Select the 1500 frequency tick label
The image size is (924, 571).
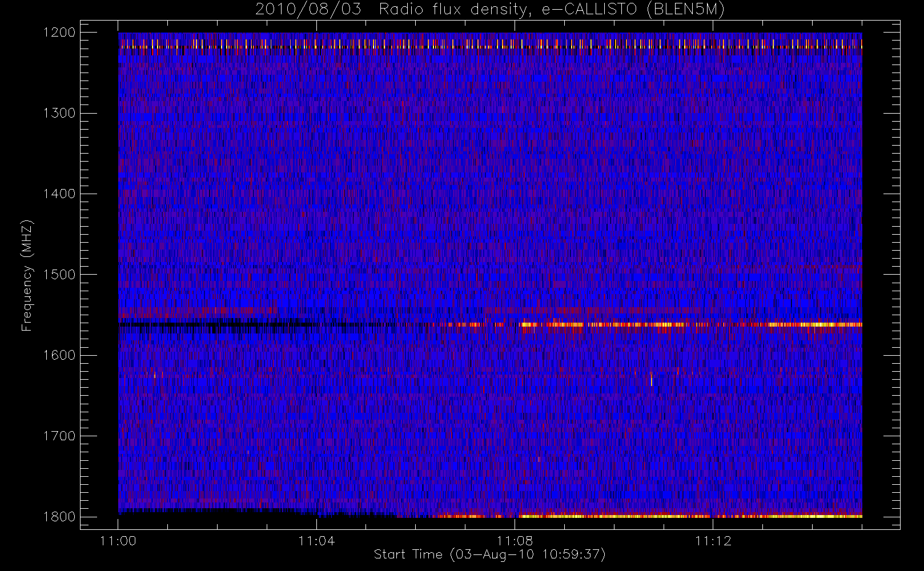tap(59, 275)
